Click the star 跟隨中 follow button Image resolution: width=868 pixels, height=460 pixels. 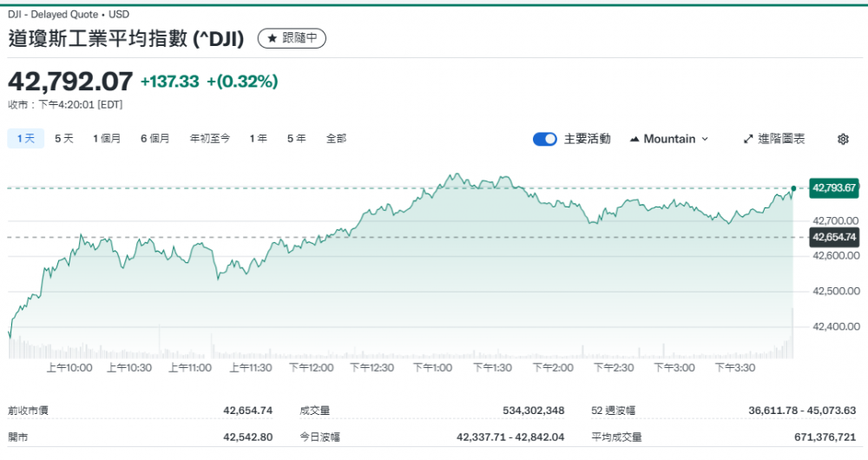pyautogui.click(x=293, y=38)
